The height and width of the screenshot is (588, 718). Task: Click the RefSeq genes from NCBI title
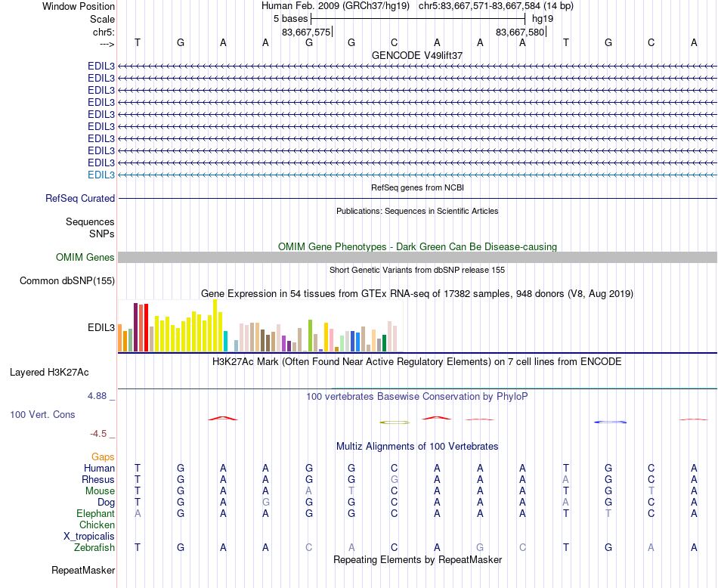pyautogui.click(x=417, y=187)
